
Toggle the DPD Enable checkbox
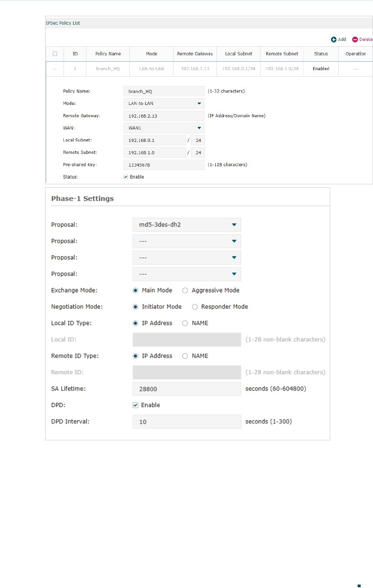135,405
